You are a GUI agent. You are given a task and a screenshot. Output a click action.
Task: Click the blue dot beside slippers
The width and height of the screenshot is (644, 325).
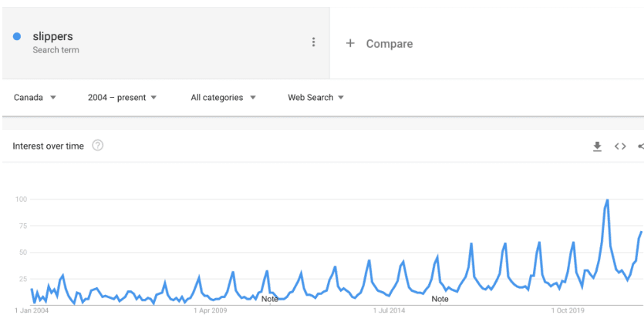[x=17, y=36]
